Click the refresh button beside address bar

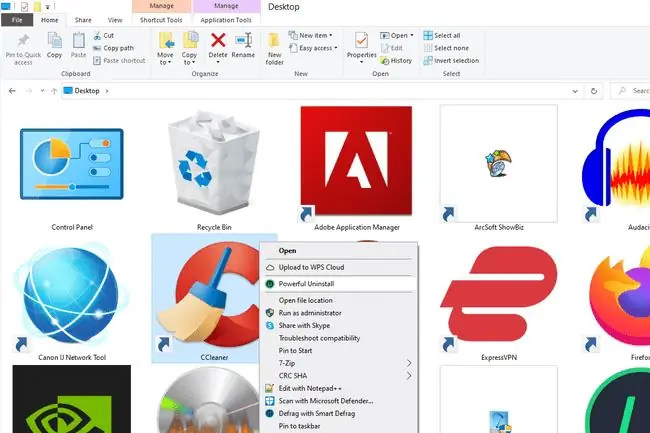click(594, 91)
